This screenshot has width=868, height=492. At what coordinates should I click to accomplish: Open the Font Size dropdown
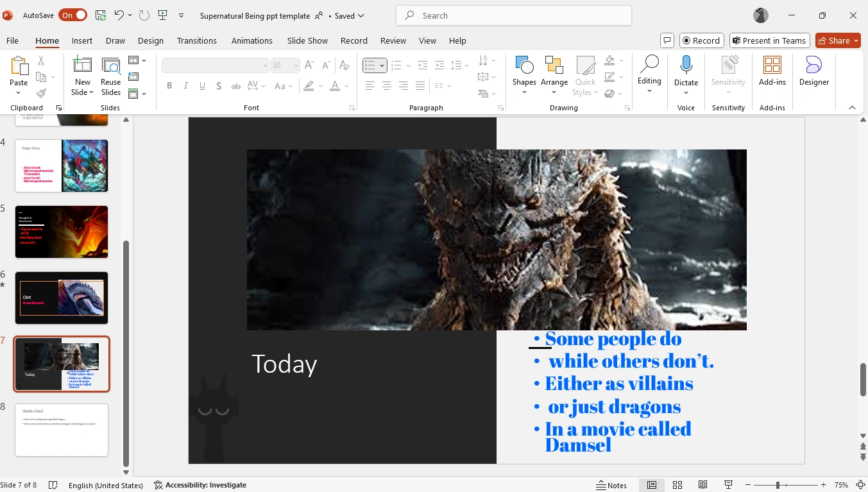click(x=296, y=65)
